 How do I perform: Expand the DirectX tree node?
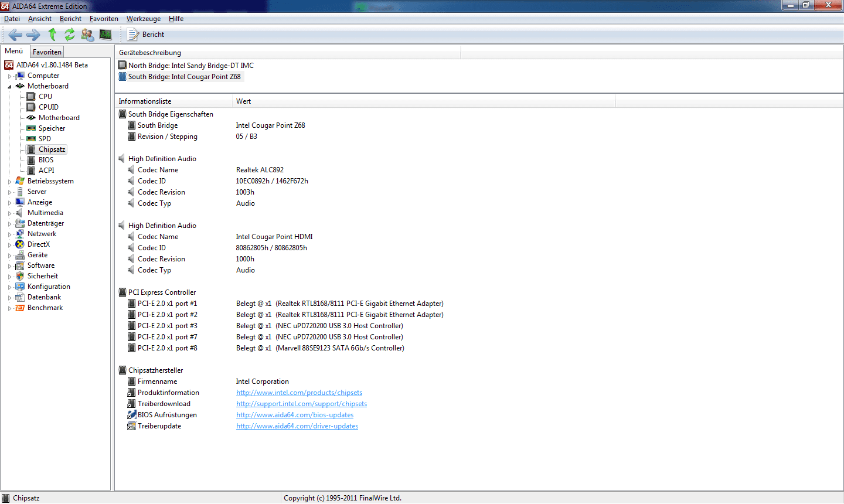pos(9,245)
